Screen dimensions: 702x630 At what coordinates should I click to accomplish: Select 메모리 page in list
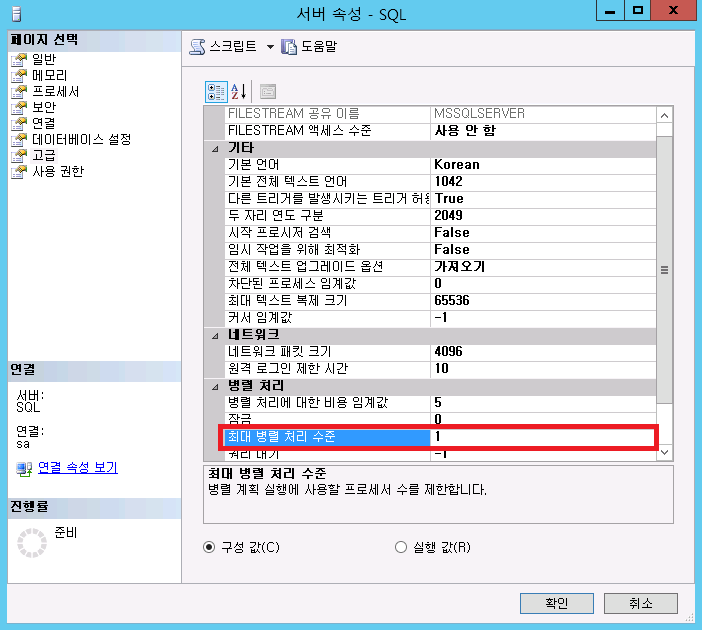[50, 75]
